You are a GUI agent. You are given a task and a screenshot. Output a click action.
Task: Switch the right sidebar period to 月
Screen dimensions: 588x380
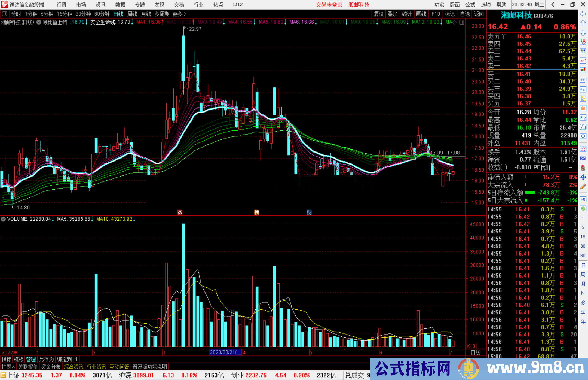(583, 284)
